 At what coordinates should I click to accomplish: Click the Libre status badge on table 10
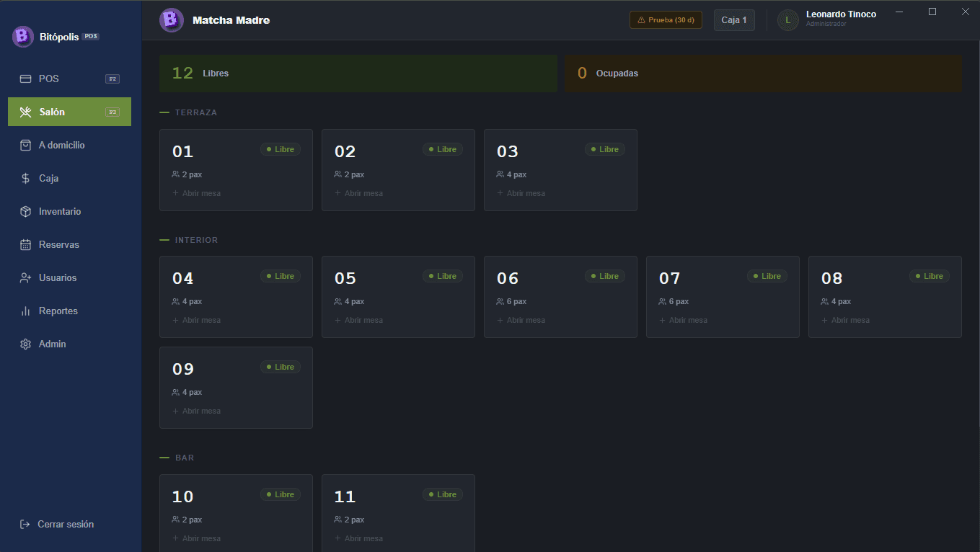click(281, 494)
